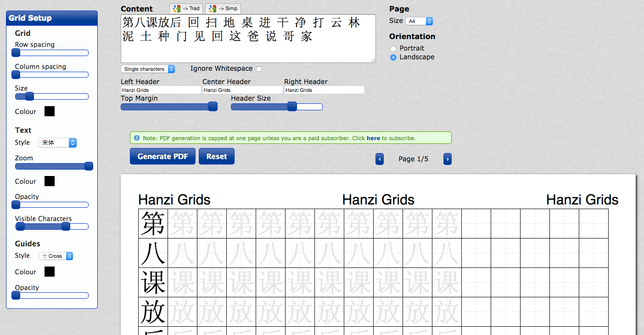Viewport: 644px width, 335px height.
Task: Open the Page Size A4 dropdown
Action: 419,21
